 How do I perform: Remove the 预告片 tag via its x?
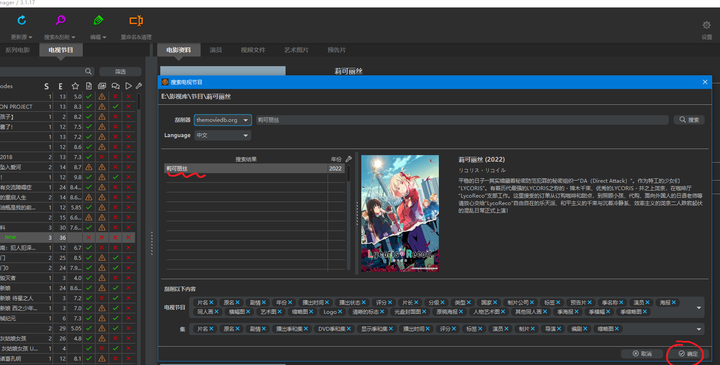(590, 303)
